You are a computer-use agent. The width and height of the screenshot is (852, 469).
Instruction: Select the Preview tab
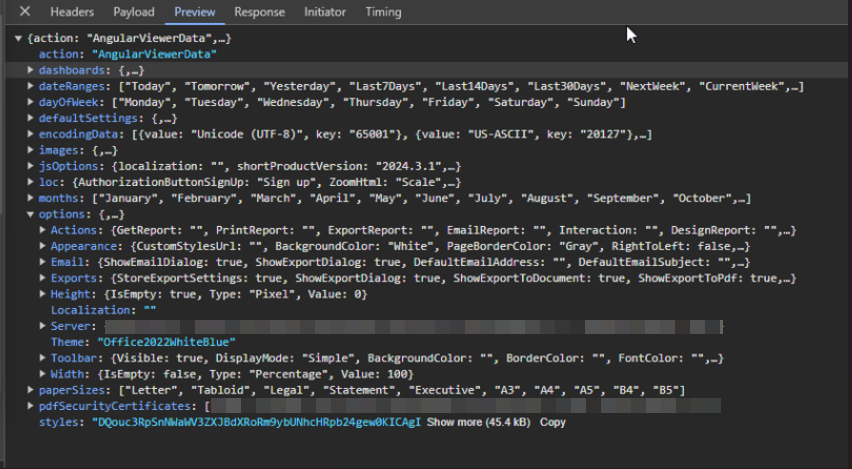[x=195, y=12]
